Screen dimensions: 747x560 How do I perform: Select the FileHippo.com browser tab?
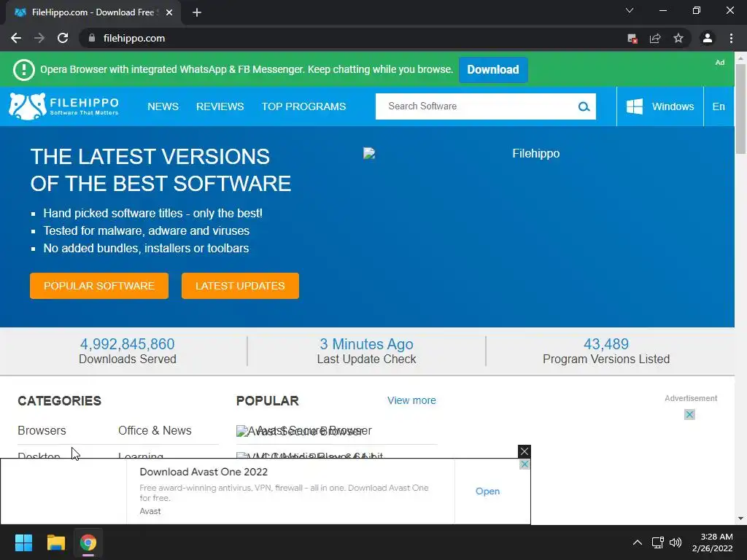tap(92, 12)
